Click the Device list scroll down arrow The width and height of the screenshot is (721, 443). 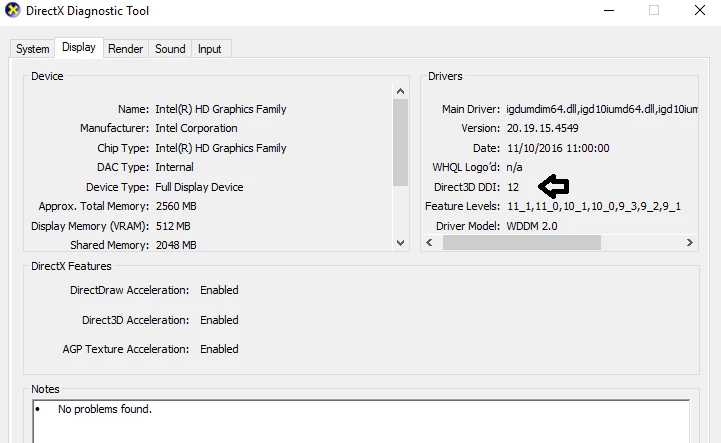pyautogui.click(x=401, y=243)
